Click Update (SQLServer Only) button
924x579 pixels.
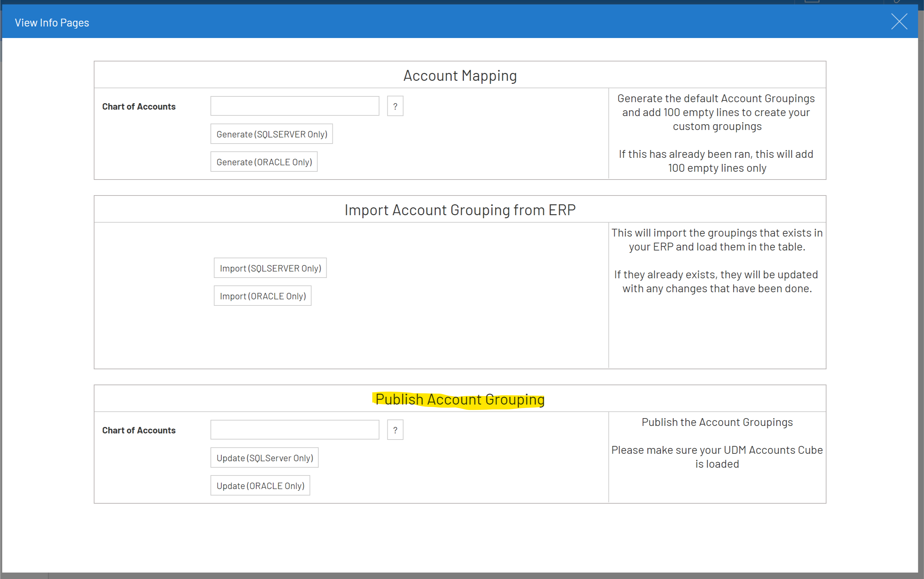264,457
